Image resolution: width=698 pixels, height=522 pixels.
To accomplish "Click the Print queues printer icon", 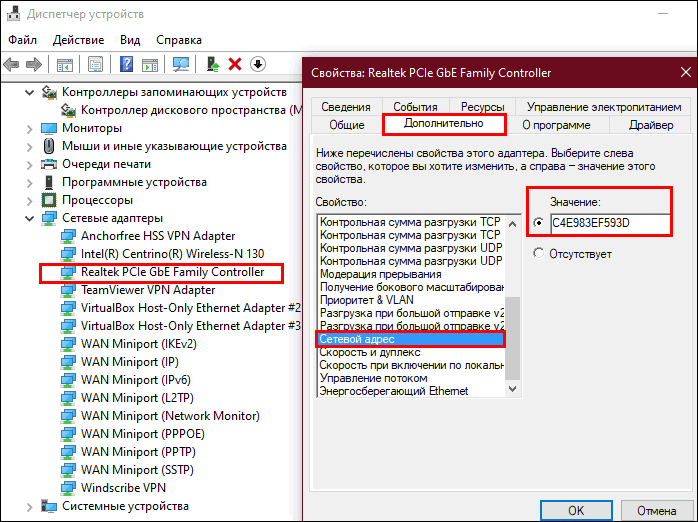I will (49, 164).
